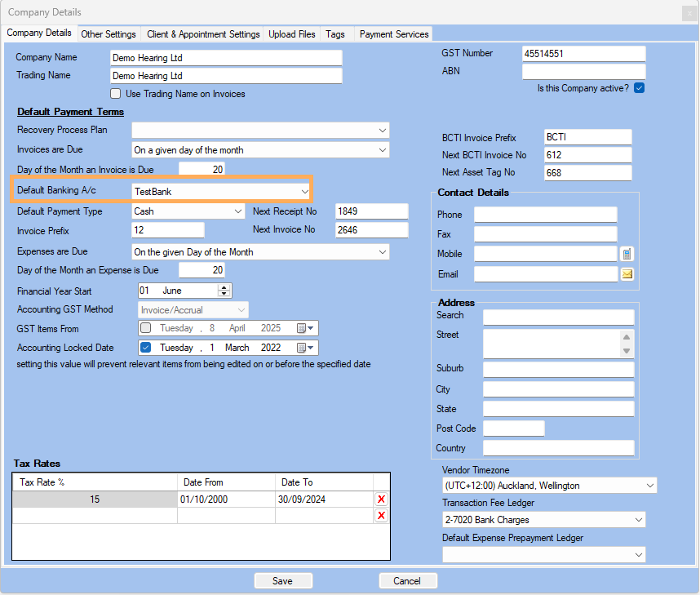Click Financial Year Start spinner arrows
The width and height of the screenshot is (700, 595).
[224, 291]
